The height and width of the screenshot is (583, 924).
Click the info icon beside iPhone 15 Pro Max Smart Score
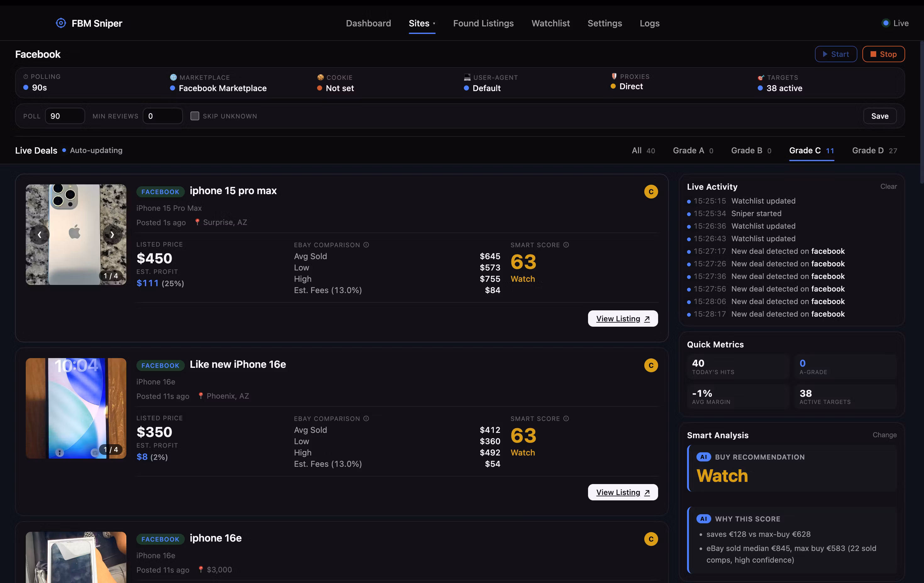pyautogui.click(x=566, y=245)
